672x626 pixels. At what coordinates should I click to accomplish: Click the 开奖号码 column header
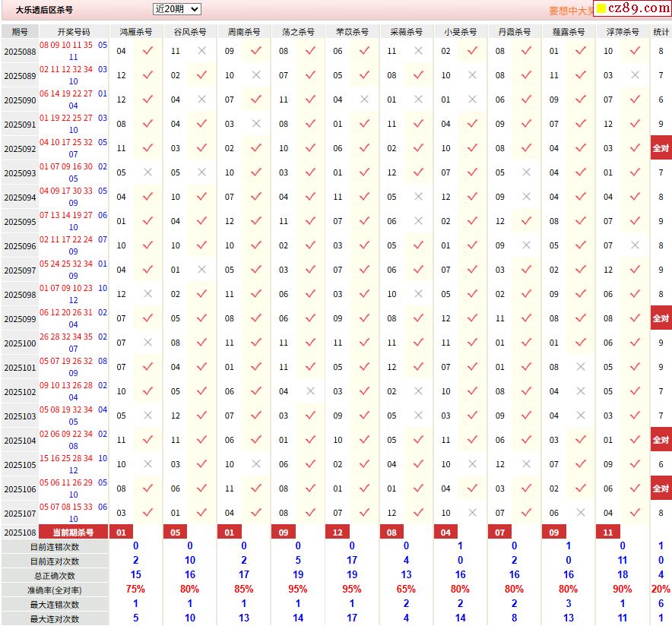point(74,32)
